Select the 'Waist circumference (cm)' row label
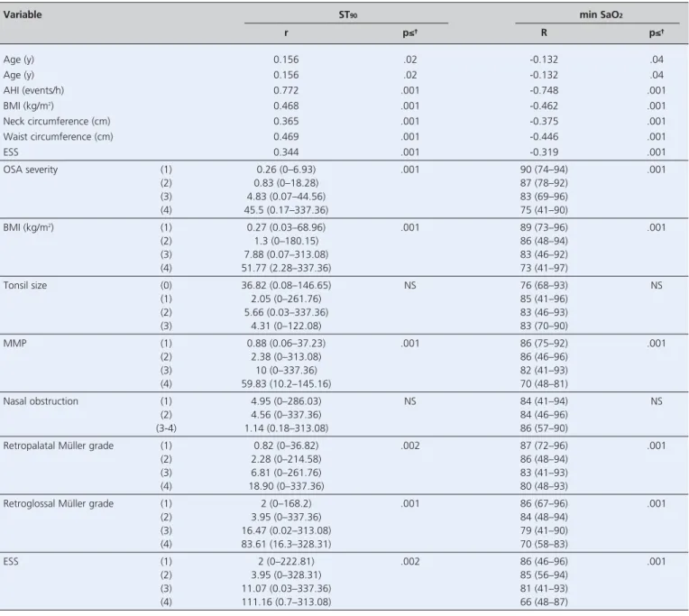The width and height of the screenshot is (689, 616). (58, 137)
